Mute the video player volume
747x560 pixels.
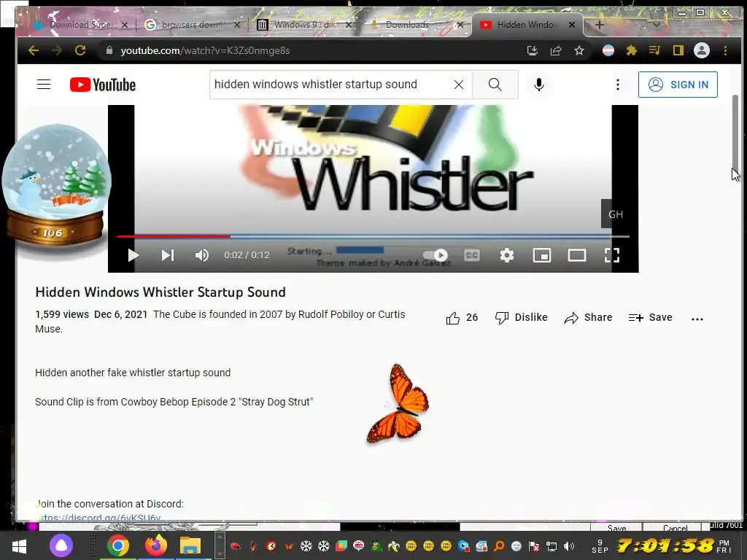tap(202, 255)
